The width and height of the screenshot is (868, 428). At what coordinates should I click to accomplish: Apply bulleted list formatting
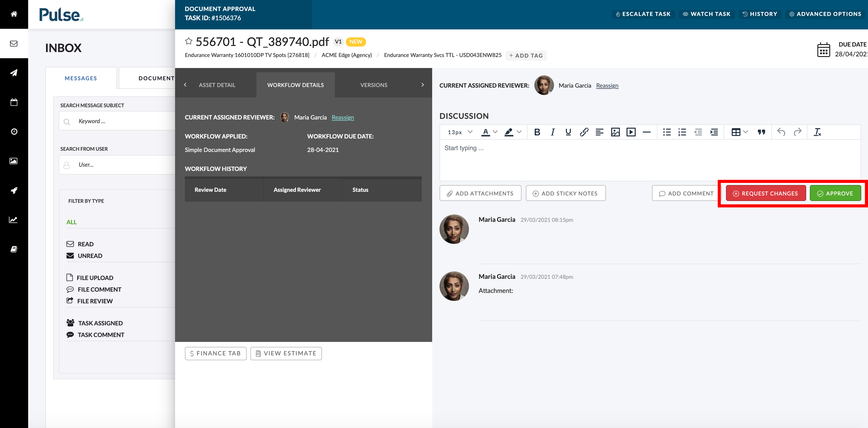[x=667, y=132]
